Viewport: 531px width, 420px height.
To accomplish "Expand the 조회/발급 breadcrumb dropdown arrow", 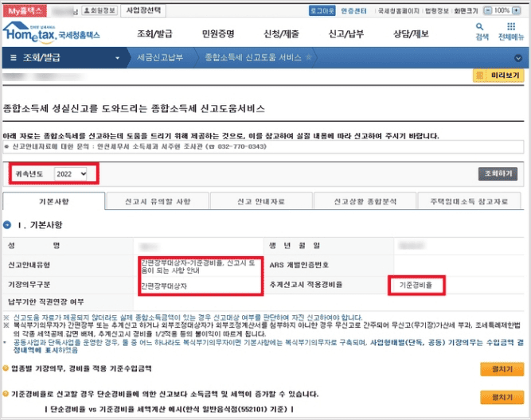I will pyautogui.click(x=118, y=58).
